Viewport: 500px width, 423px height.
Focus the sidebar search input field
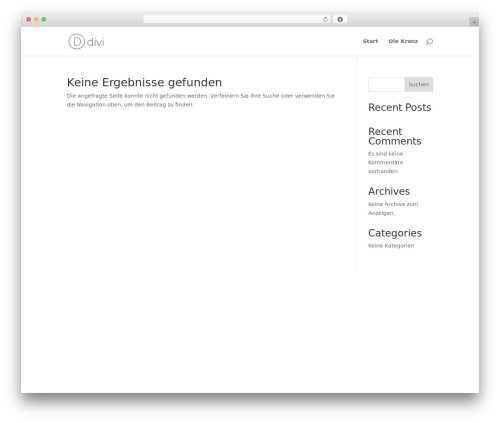tap(386, 84)
